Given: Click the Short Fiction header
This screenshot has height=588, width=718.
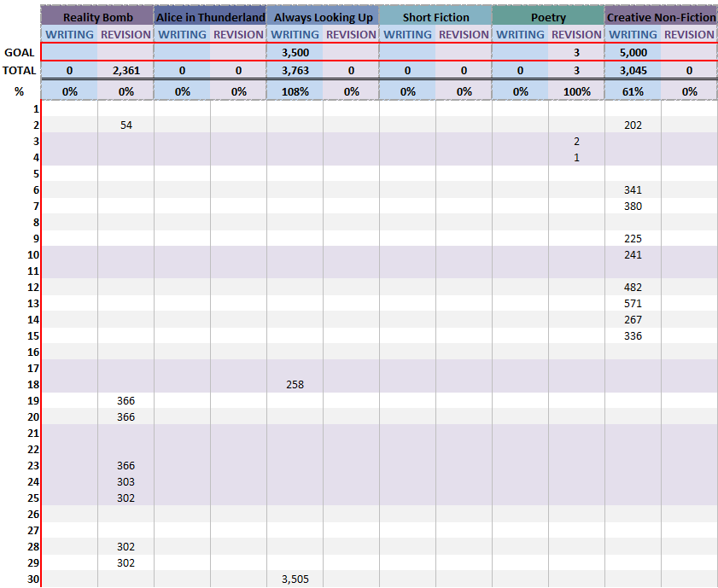Looking at the screenshot, I should point(435,17).
